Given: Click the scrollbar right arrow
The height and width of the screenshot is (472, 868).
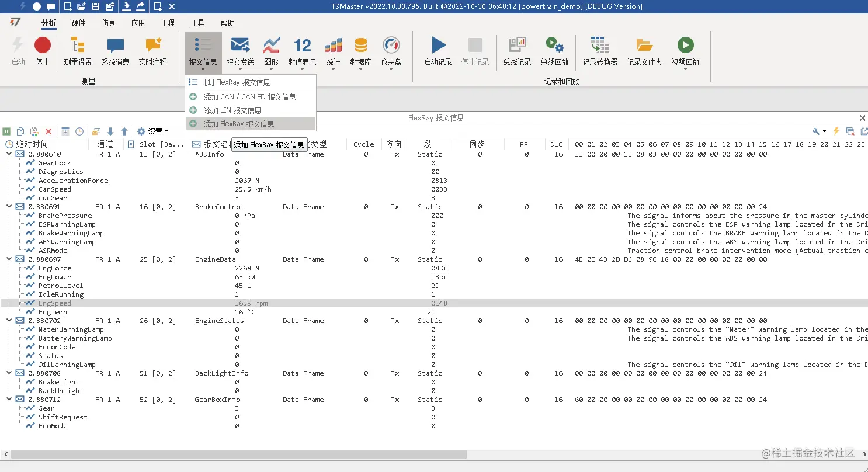Looking at the screenshot, I should (863, 454).
